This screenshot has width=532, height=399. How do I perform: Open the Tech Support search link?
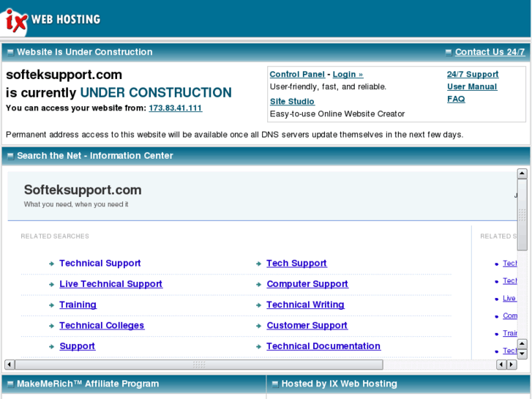pyautogui.click(x=296, y=263)
